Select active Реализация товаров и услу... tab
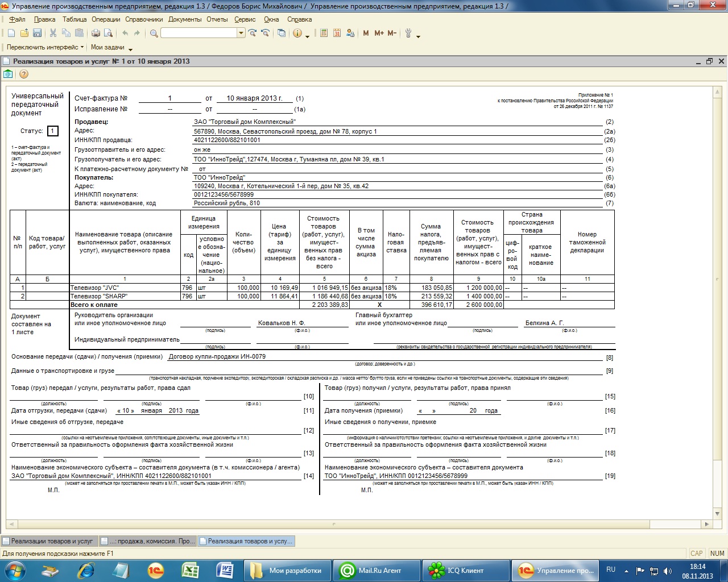This screenshot has height=582, width=728. (x=246, y=541)
